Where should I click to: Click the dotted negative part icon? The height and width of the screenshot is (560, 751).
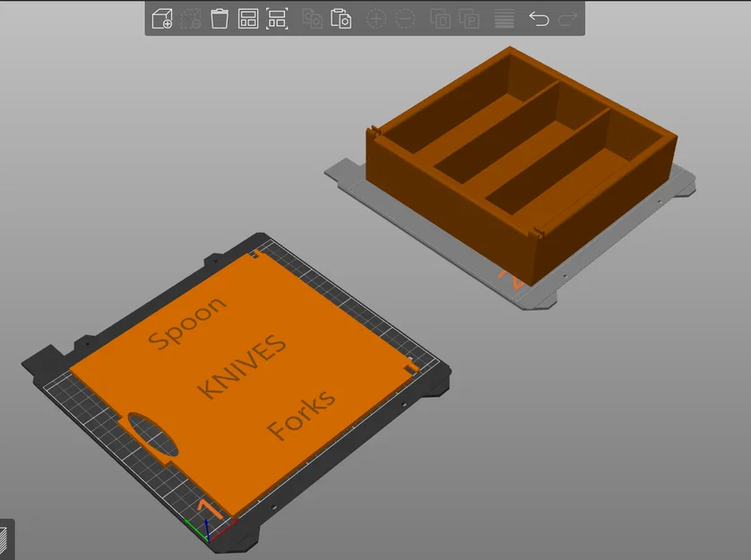pyautogui.click(x=189, y=18)
